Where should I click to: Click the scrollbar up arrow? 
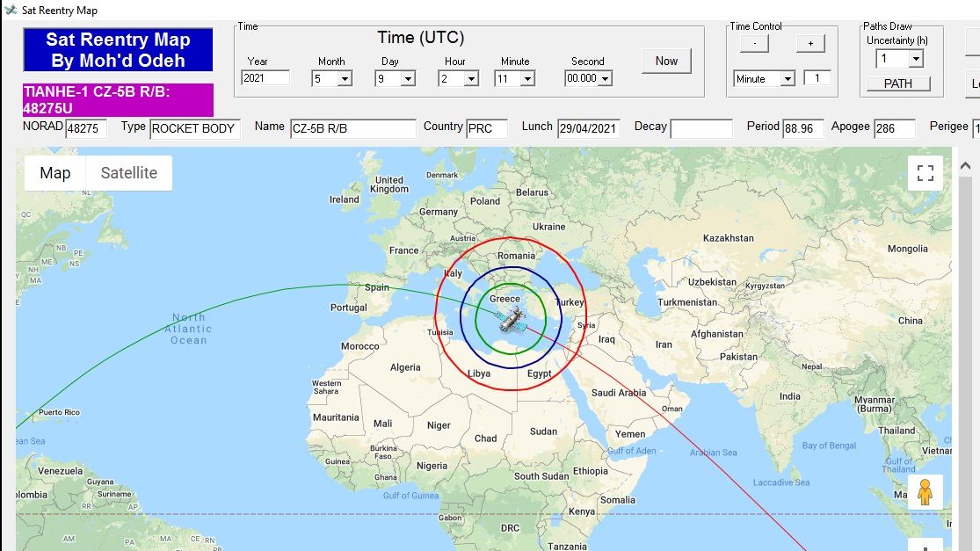966,166
